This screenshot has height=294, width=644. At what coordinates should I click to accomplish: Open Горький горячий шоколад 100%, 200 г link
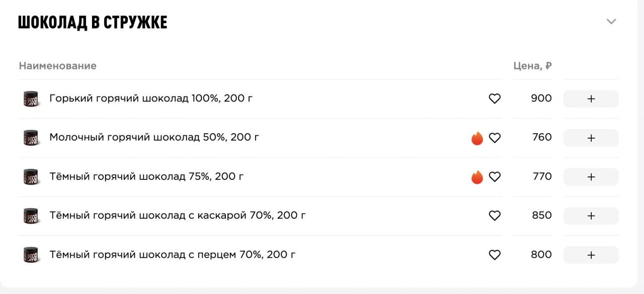pos(151,99)
